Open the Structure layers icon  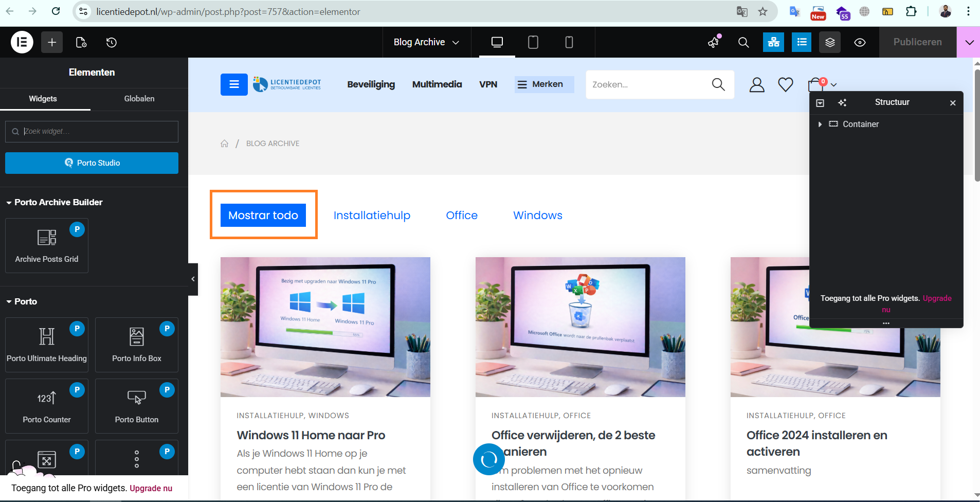pyautogui.click(x=830, y=42)
